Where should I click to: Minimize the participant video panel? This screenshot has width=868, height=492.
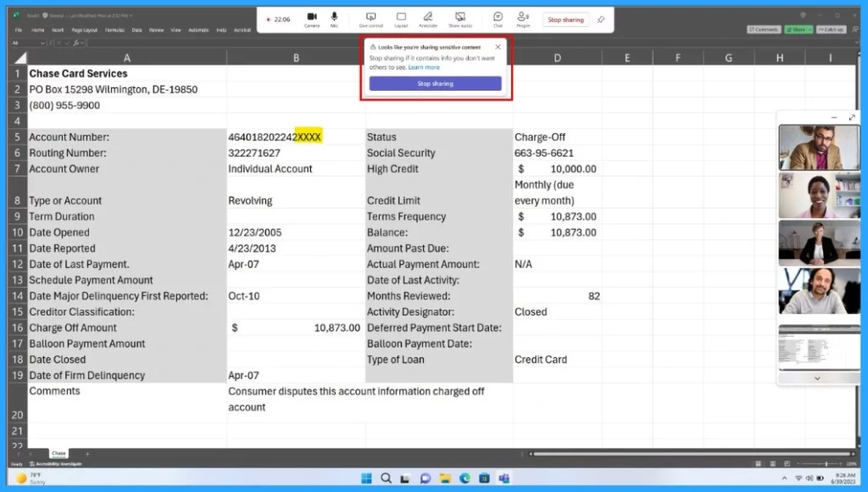click(834, 117)
